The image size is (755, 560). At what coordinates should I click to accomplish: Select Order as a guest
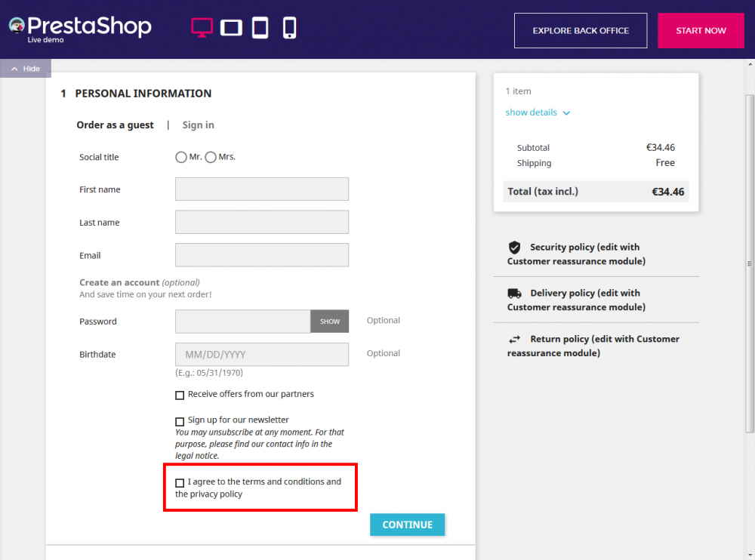click(x=115, y=125)
